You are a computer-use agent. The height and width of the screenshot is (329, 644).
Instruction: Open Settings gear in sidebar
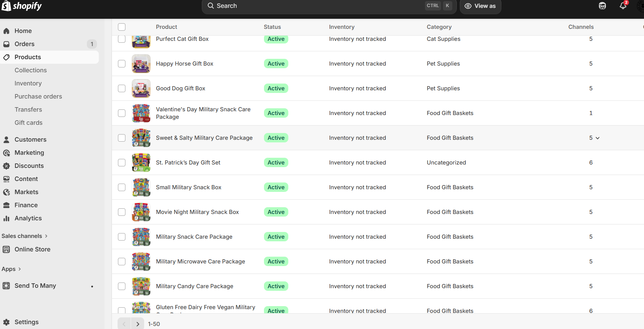6,322
